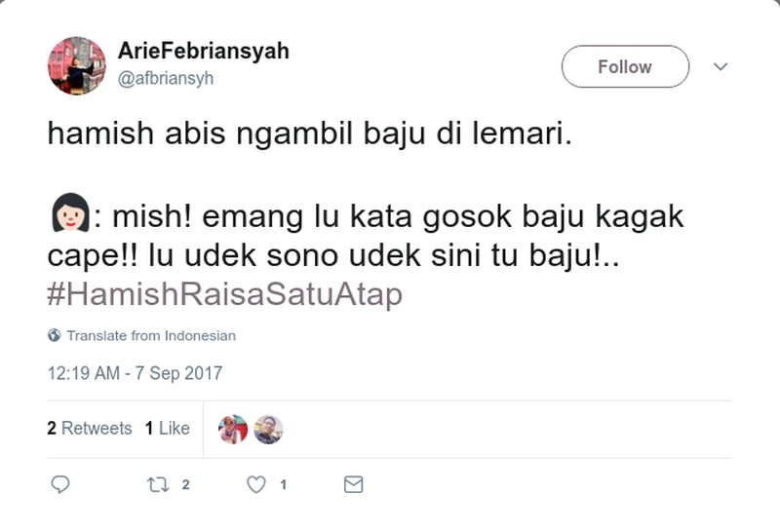Click the number 1 beside the heart icon
This screenshot has height=532, width=780.
click(283, 484)
